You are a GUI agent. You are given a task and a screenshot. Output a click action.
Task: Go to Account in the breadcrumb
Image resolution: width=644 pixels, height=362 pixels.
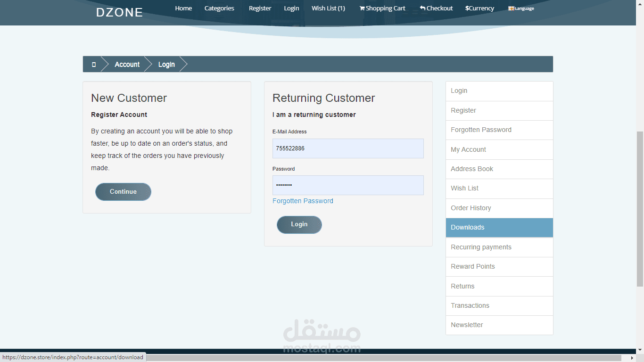click(127, 65)
